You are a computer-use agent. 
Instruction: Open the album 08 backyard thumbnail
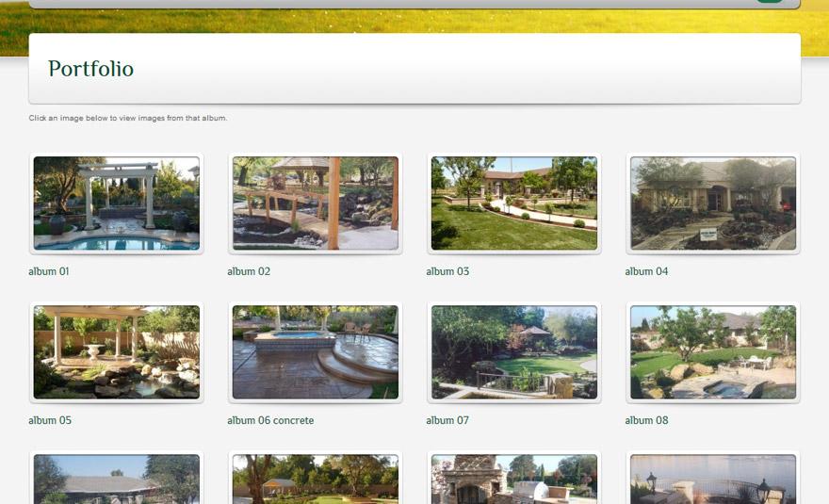pos(713,352)
